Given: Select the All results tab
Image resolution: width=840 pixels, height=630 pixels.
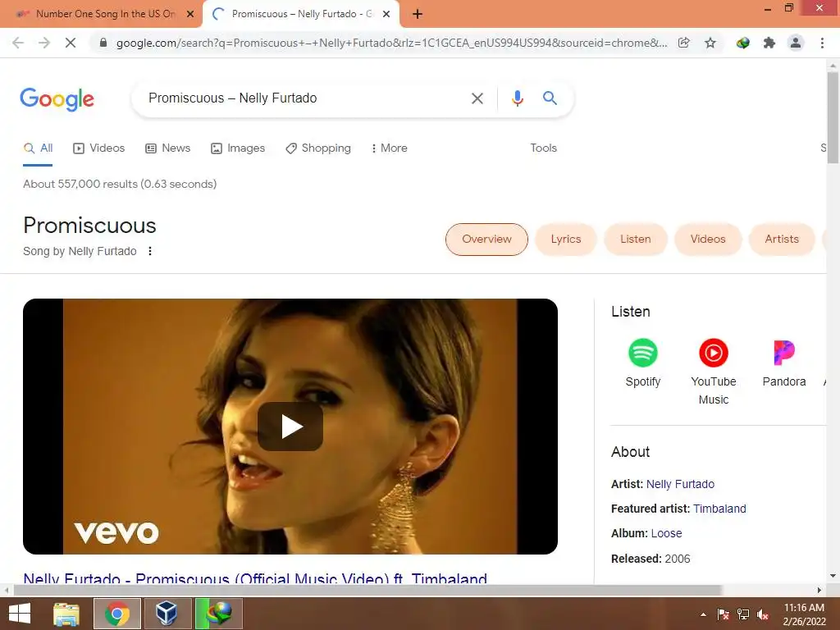Looking at the screenshot, I should pos(38,148).
